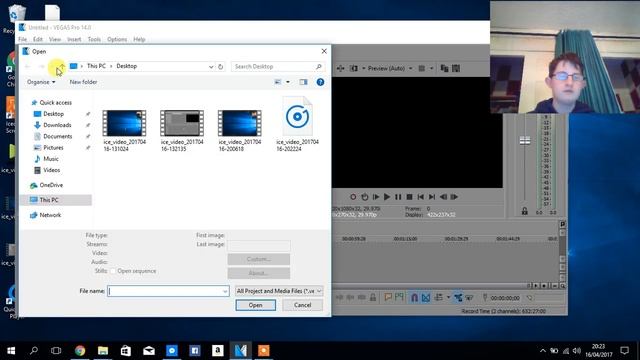
Task: Open the file type filter combo box
Action: [279, 291]
